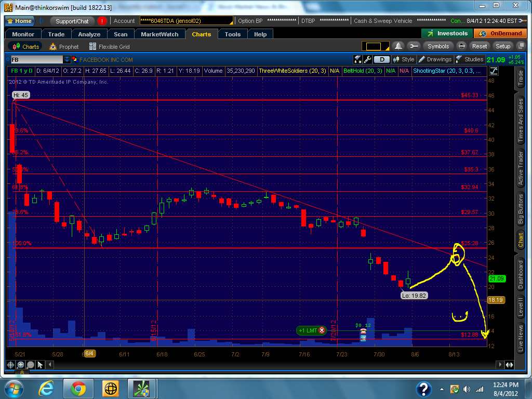532x399 pixels.
Task: Open the Windows Start menu
Action: click(14, 389)
